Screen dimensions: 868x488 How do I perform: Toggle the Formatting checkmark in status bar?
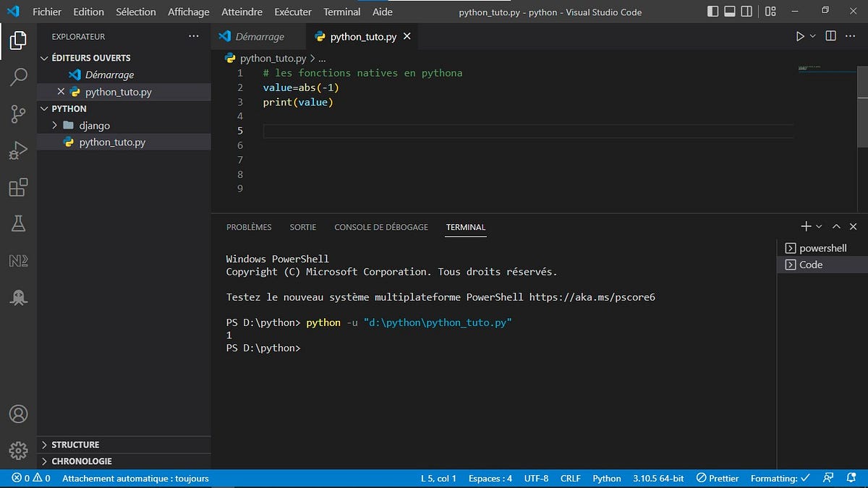[x=779, y=478]
